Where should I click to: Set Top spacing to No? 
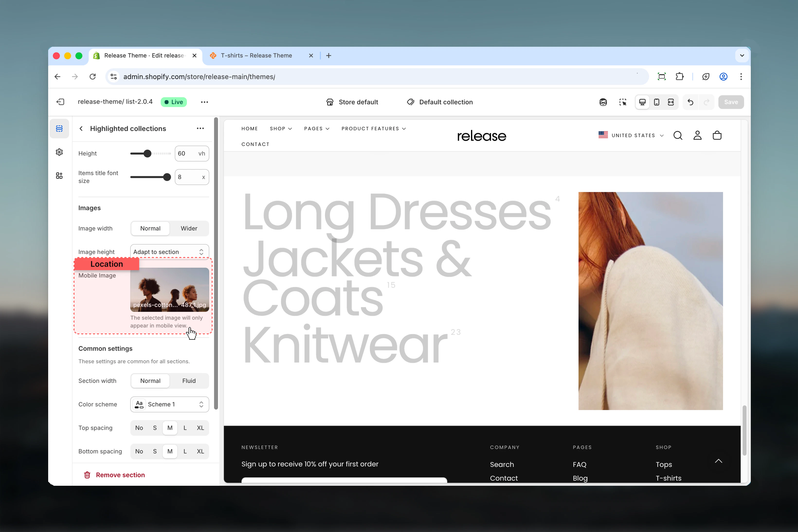pyautogui.click(x=139, y=428)
